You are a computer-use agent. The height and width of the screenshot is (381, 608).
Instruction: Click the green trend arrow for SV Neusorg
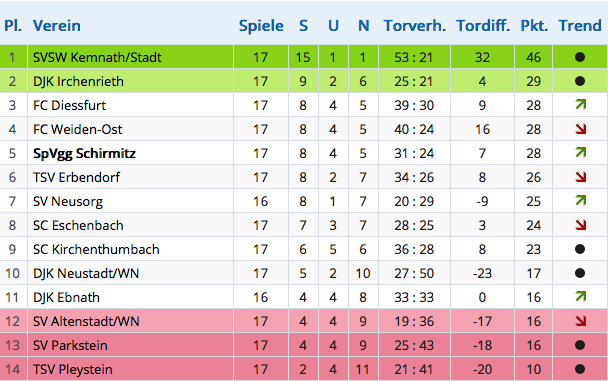point(580,201)
